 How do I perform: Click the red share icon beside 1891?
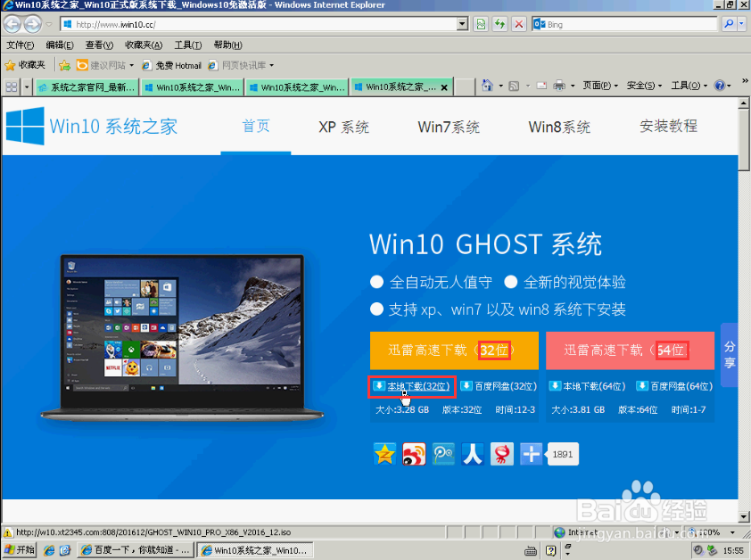[502, 454]
